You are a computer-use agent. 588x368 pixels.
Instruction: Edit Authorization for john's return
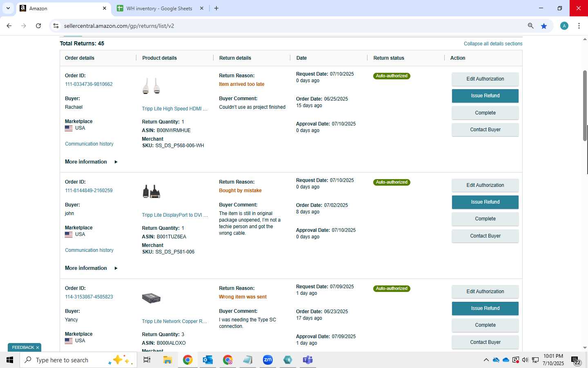[485, 185]
